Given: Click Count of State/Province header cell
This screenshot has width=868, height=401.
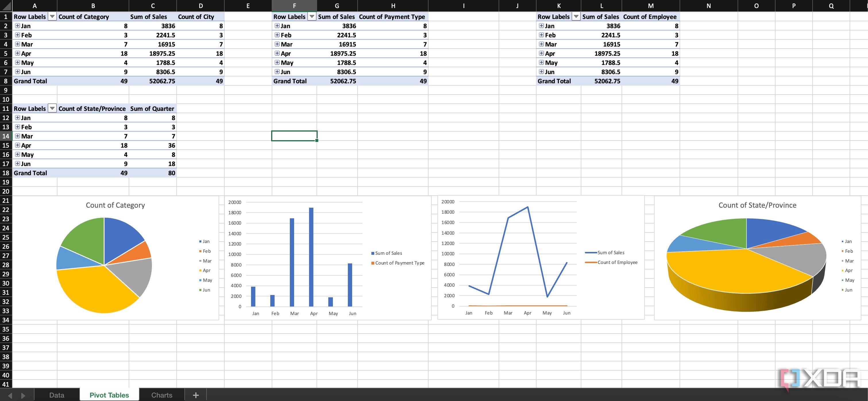Looking at the screenshot, I should pyautogui.click(x=93, y=109).
